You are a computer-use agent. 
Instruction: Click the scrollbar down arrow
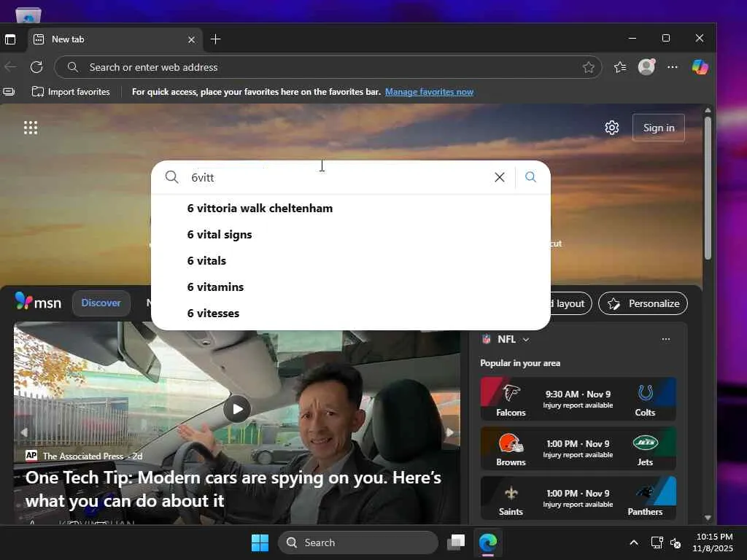pos(708,518)
